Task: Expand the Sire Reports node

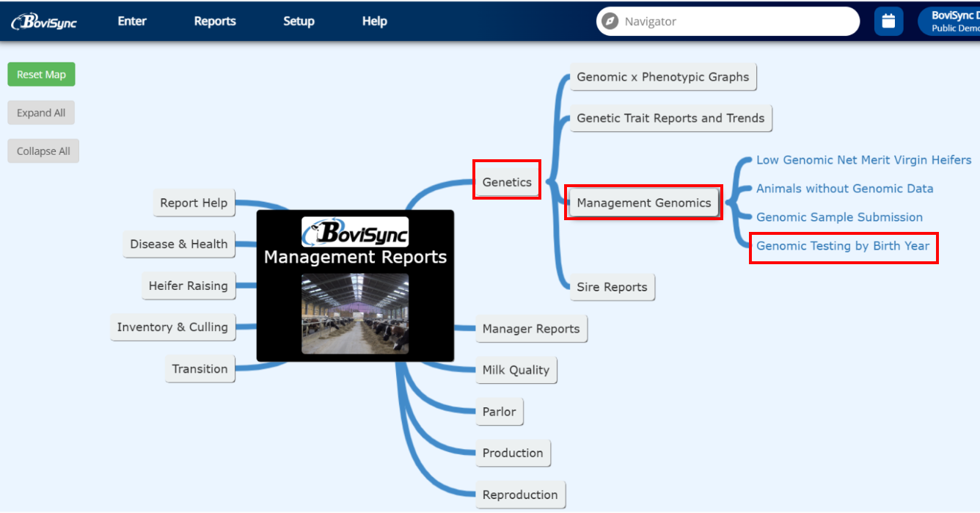Action: pyautogui.click(x=612, y=287)
